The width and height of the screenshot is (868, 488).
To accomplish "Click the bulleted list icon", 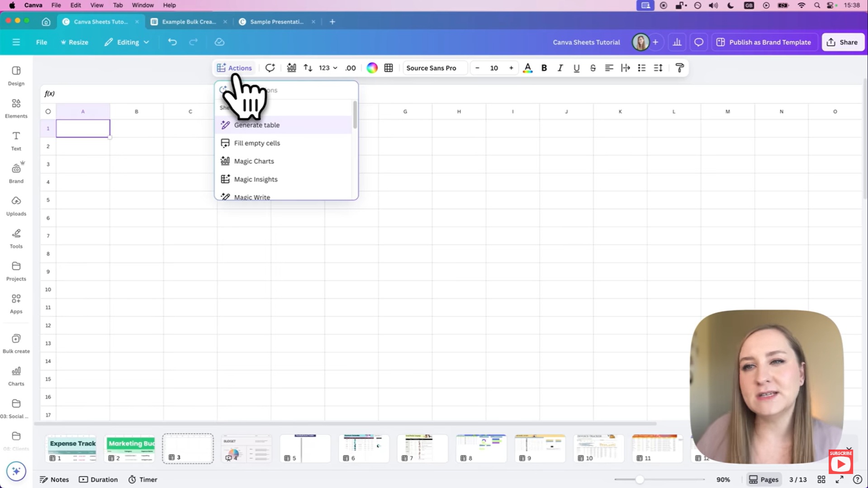I will coord(641,68).
